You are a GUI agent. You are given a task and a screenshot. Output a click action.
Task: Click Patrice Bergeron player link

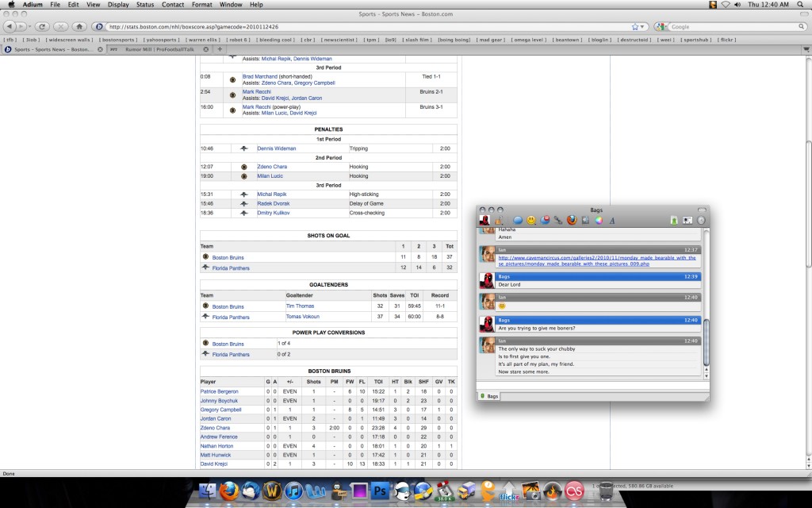[220, 391]
